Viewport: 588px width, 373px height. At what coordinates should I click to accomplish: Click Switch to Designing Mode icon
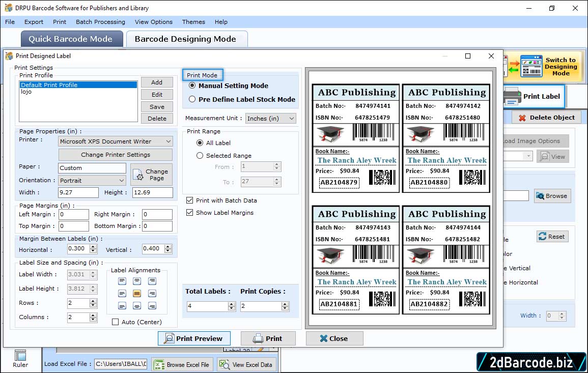pyautogui.click(x=531, y=66)
